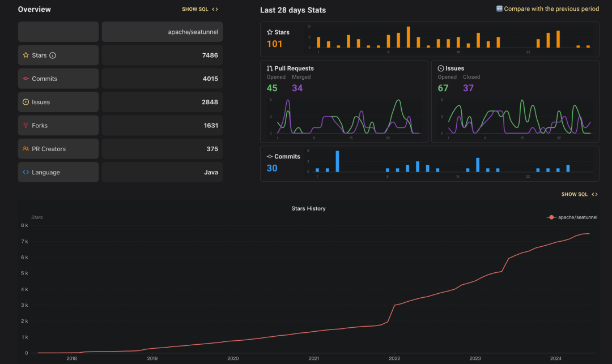Click the Pull Requests Merged count 34

(297, 88)
